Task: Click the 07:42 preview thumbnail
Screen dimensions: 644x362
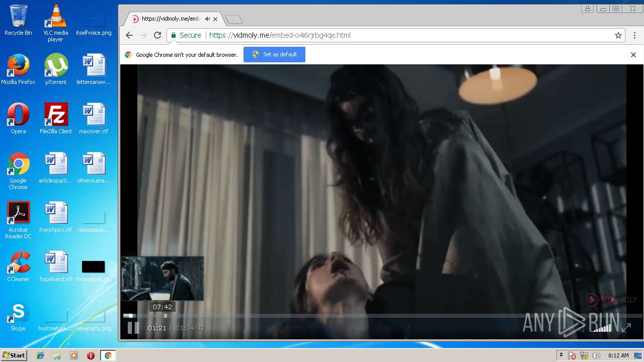Action: [x=163, y=278]
